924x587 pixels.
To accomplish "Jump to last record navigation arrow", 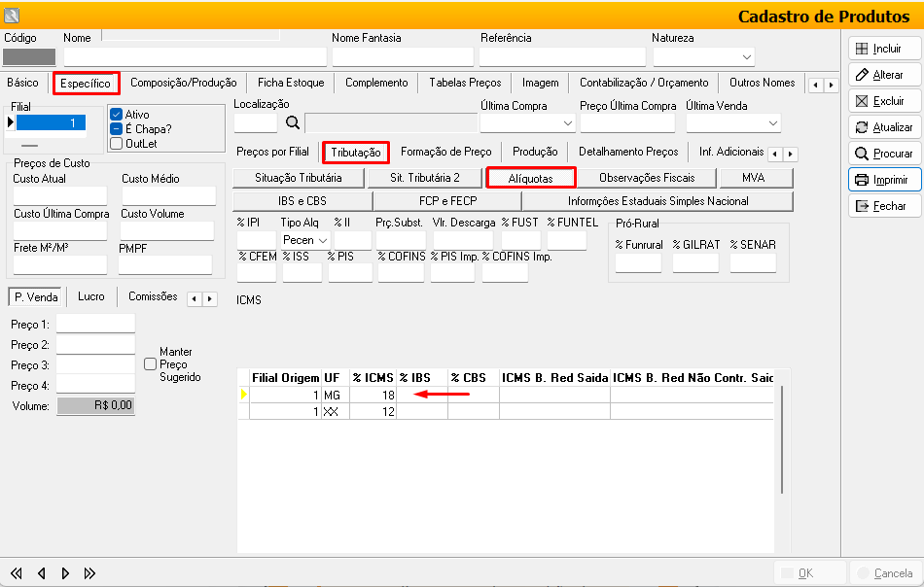I will click(x=89, y=572).
